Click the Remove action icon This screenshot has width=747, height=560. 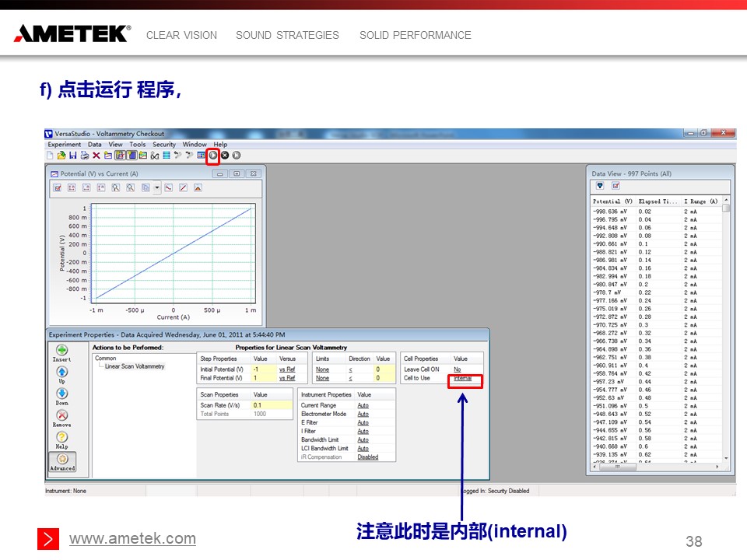[x=61, y=416]
